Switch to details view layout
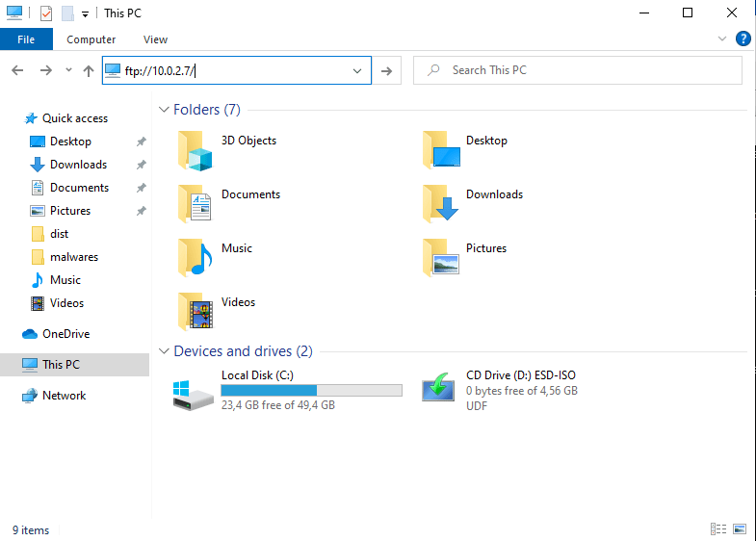The height and width of the screenshot is (541, 756). 717,529
